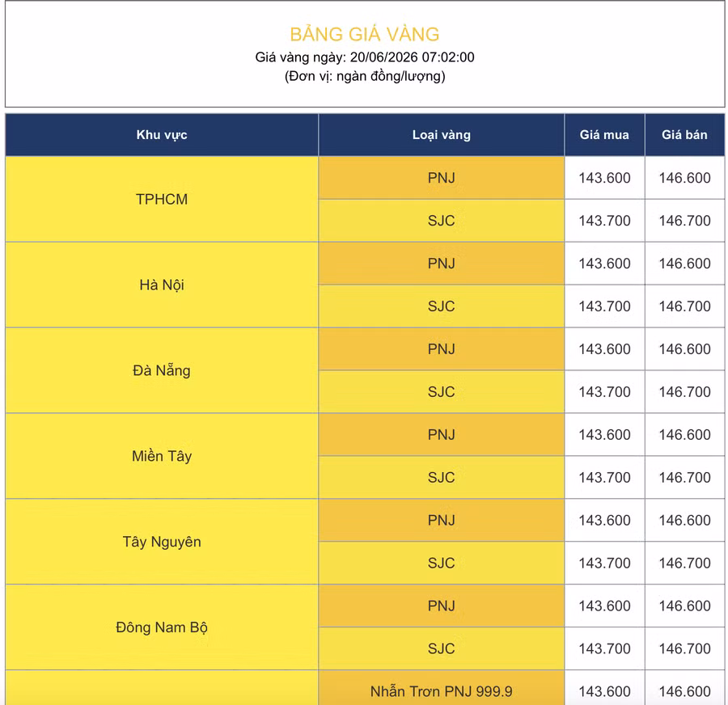Click sell price 146.600 for Đà Nẵng PNJ
728x705 pixels.
click(684, 349)
